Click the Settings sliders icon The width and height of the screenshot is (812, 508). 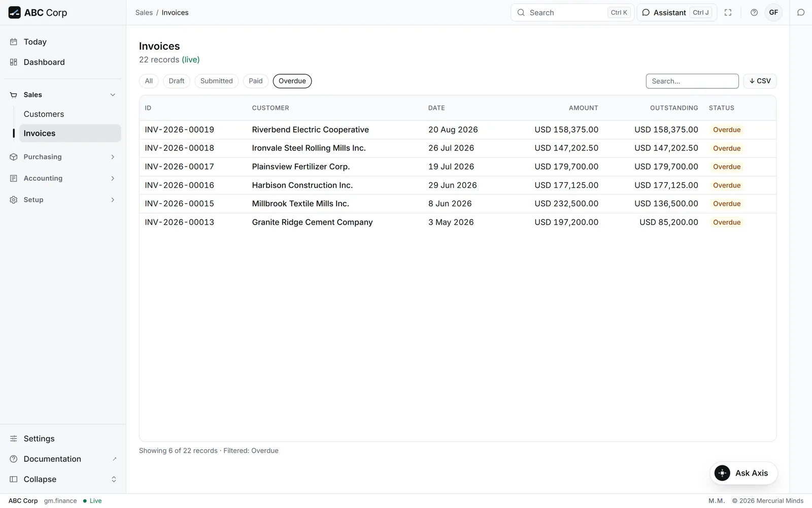click(14, 438)
